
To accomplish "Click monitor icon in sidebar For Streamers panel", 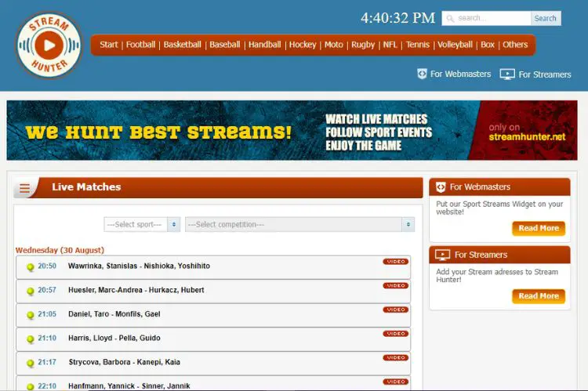I will pos(442,255).
